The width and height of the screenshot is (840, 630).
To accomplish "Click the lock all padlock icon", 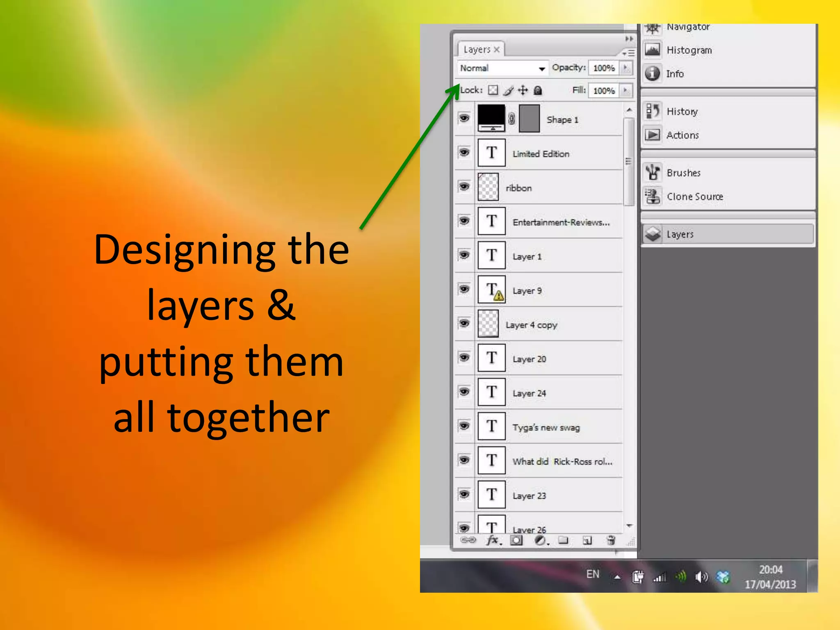I will tap(538, 90).
